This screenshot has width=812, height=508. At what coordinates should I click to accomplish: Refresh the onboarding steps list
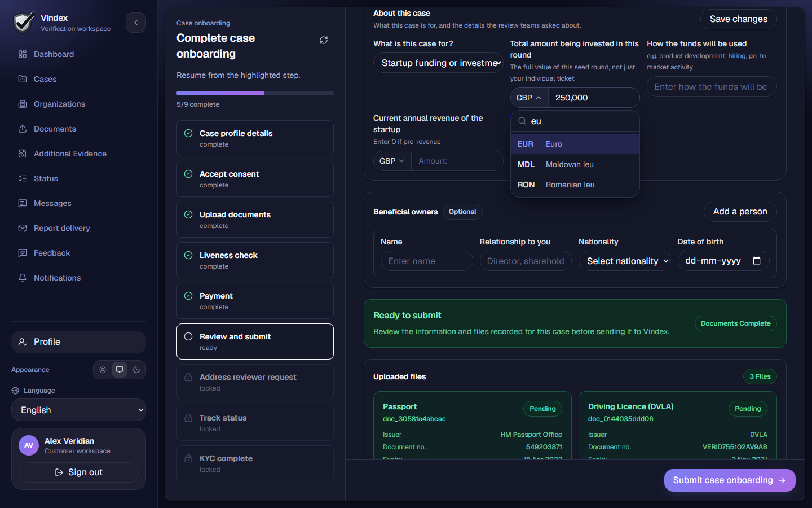click(x=324, y=40)
